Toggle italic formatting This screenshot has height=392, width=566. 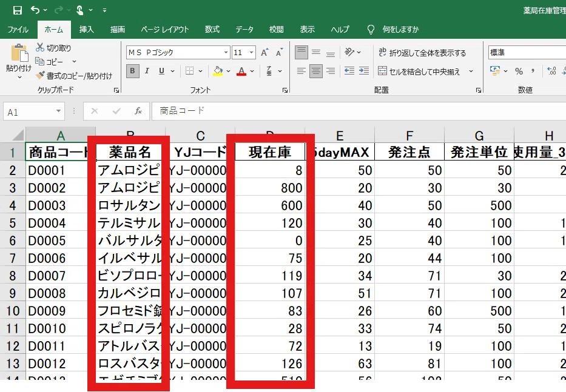[147, 71]
